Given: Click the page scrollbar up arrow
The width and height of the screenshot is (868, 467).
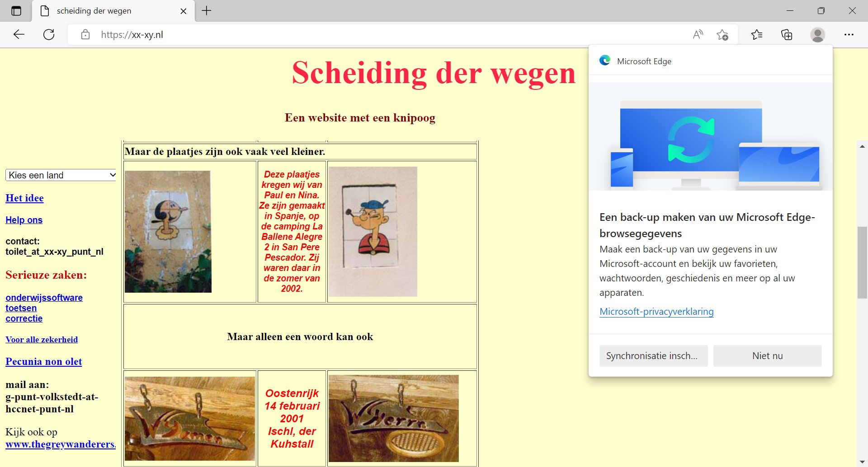Looking at the screenshot, I should click(x=862, y=146).
